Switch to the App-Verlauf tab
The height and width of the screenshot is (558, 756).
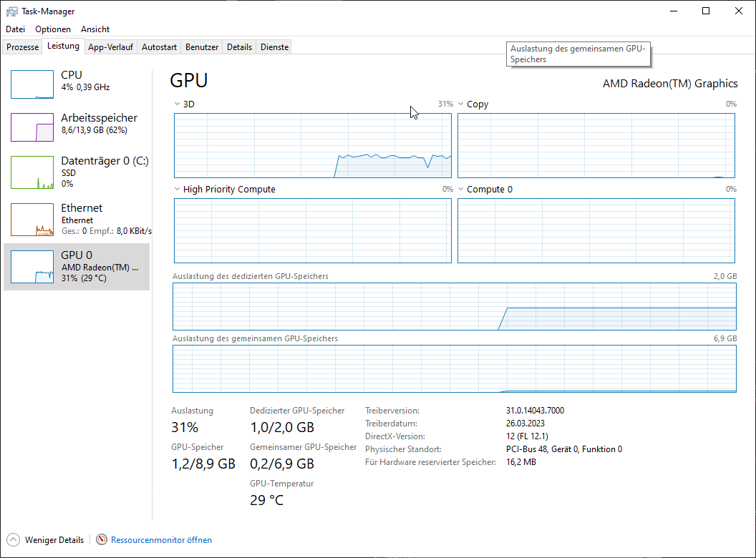tap(110, 47)
